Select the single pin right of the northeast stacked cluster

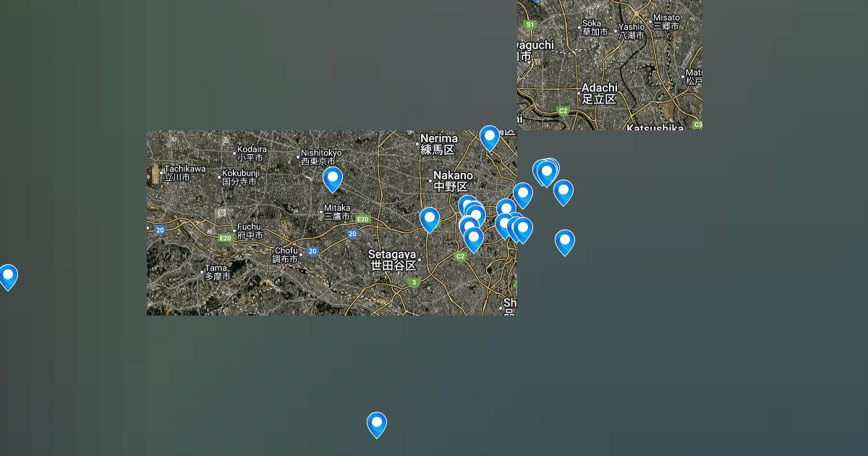563,192
